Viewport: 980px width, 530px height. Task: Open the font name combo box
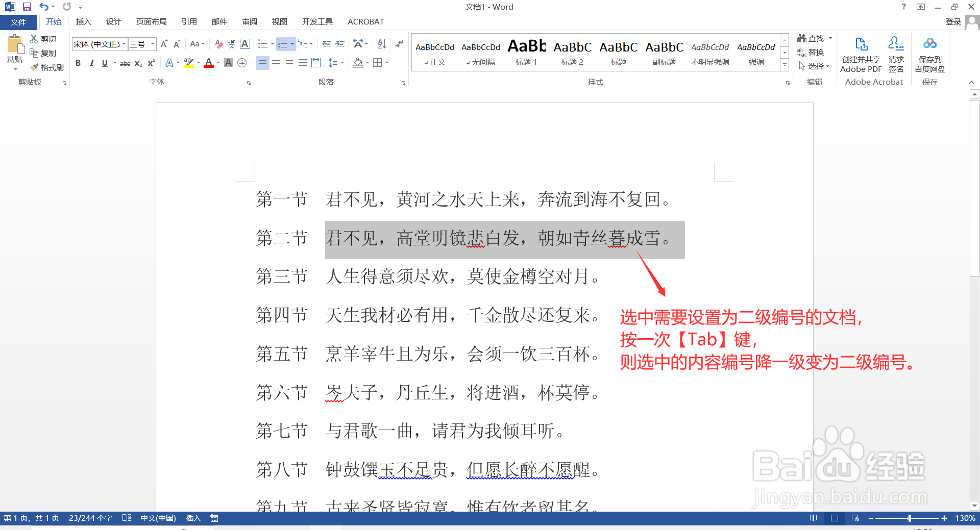pos(100,44)
